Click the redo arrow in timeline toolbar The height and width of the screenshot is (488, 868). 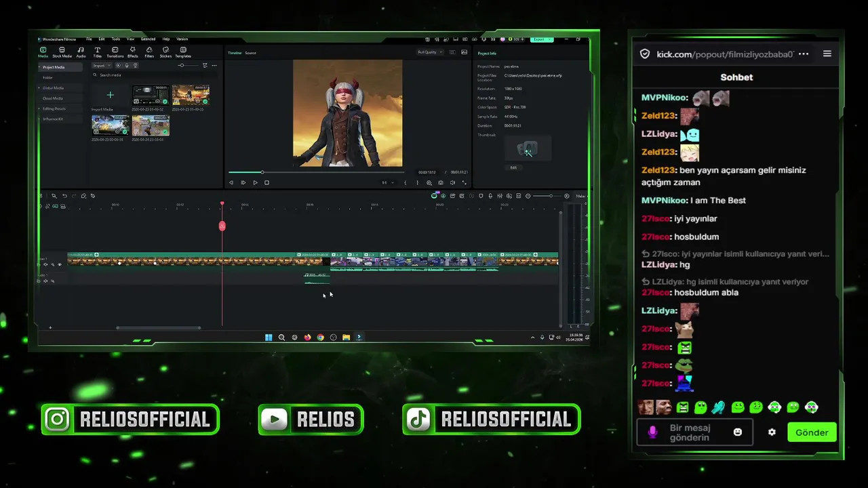click(x=74, y=196)
